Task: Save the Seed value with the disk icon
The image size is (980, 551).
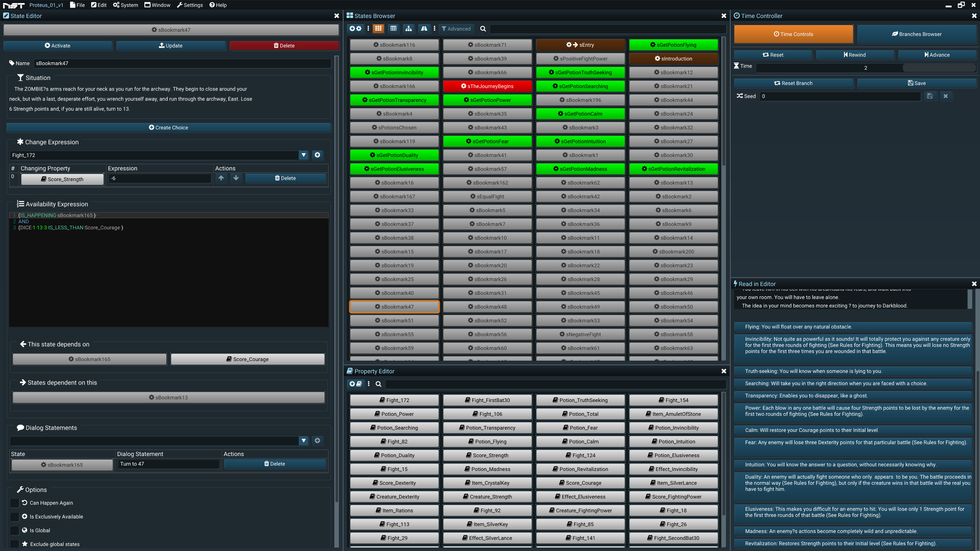Action: click(x=930, y=96)
